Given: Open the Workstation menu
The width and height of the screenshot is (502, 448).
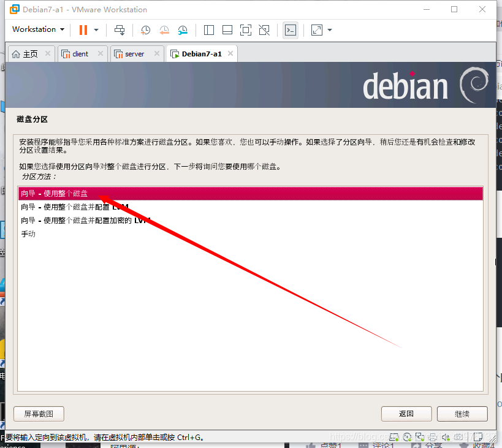Looking at the screenshot, I should point(38,29).
